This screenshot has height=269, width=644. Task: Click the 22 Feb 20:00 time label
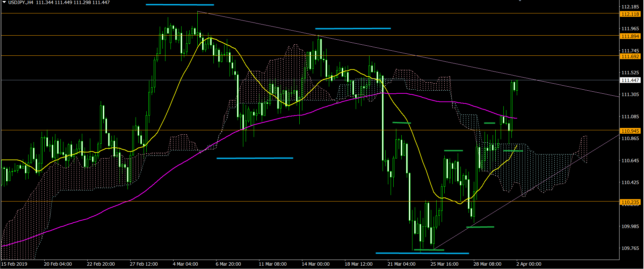click(101, 264)
